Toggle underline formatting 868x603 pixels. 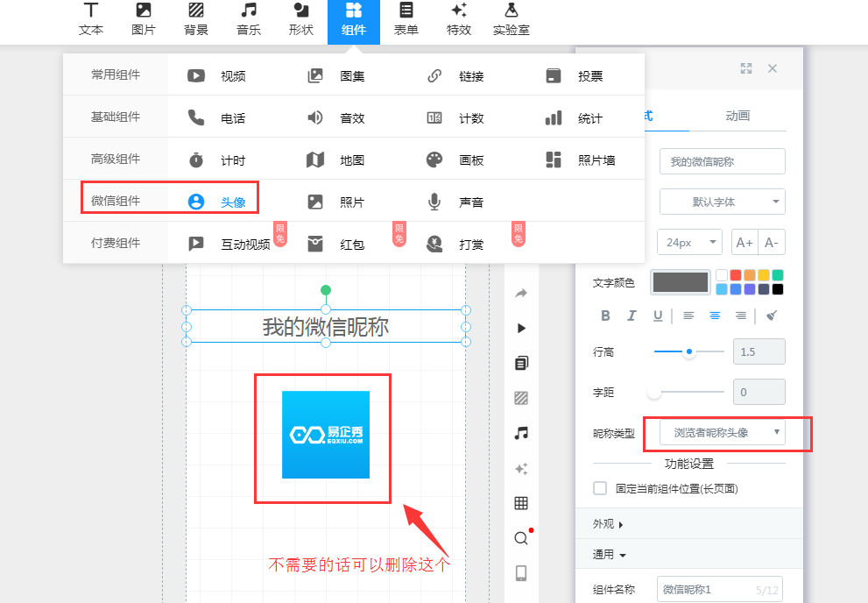658,316
